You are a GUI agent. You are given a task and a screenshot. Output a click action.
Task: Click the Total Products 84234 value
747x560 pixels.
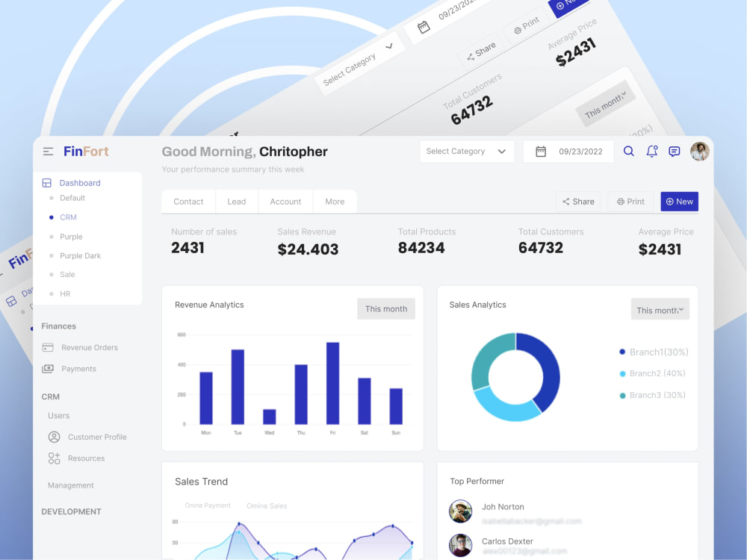(421, 248)
